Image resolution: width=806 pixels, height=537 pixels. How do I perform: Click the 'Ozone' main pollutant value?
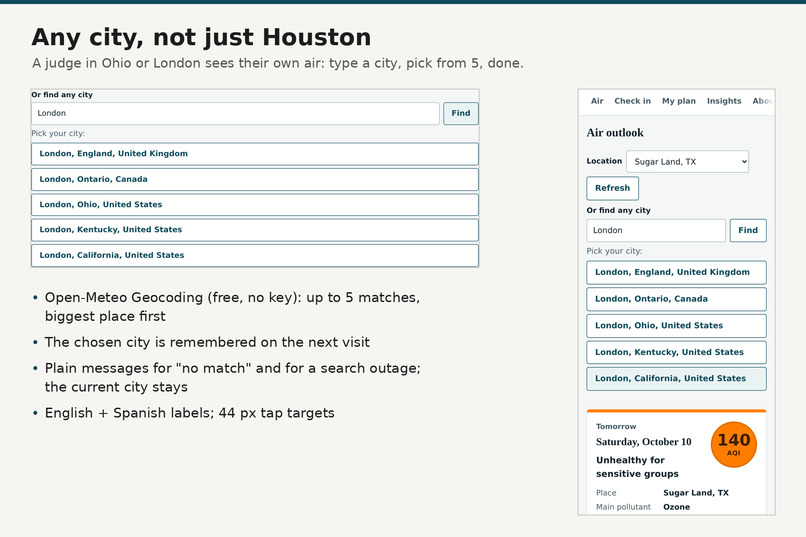676,507
